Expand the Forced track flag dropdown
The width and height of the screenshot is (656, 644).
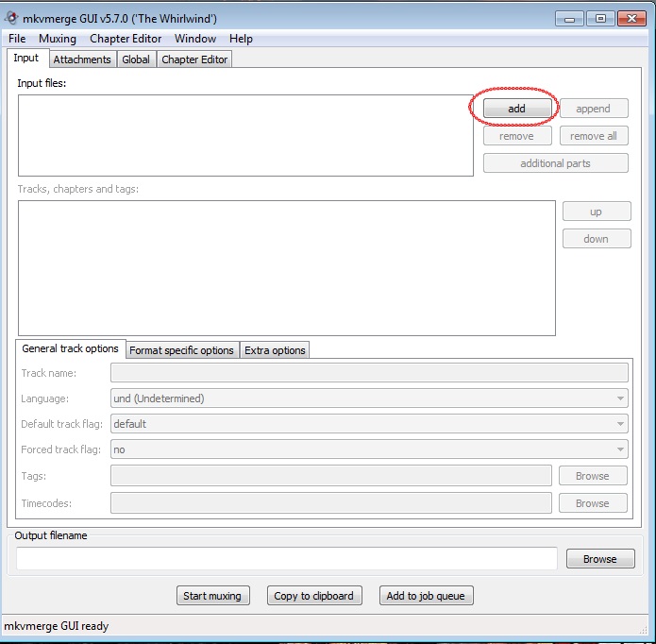(369, 449)
